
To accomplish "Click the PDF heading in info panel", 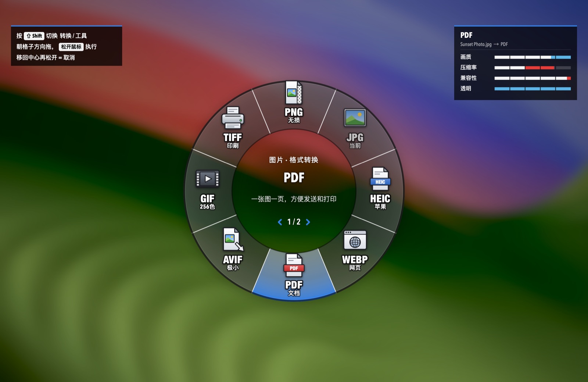I will click(x=466, y=35).
